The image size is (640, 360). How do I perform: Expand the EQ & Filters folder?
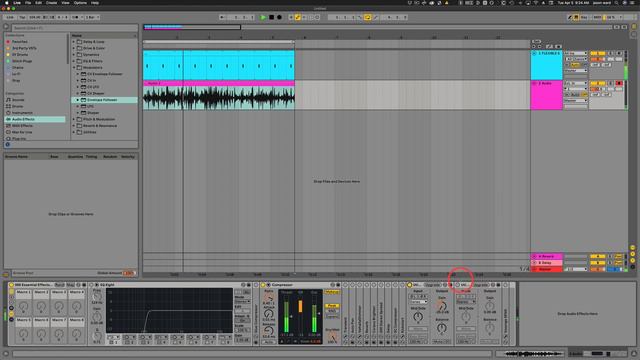pos(74,61)
